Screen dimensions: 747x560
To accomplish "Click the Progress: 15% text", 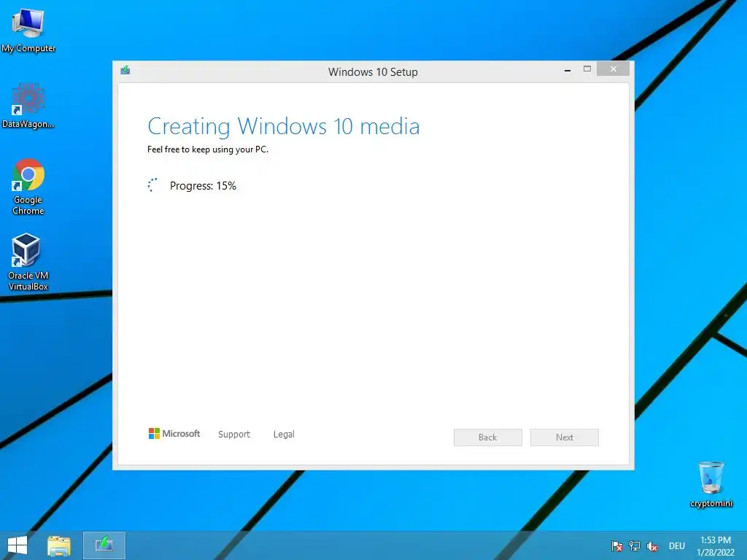I will coord(203,186).
